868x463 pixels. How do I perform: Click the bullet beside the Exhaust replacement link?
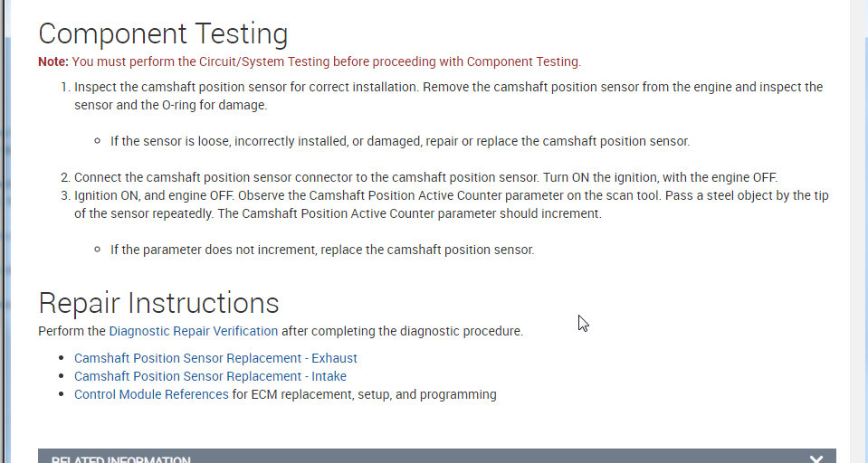tap(63, 359)
